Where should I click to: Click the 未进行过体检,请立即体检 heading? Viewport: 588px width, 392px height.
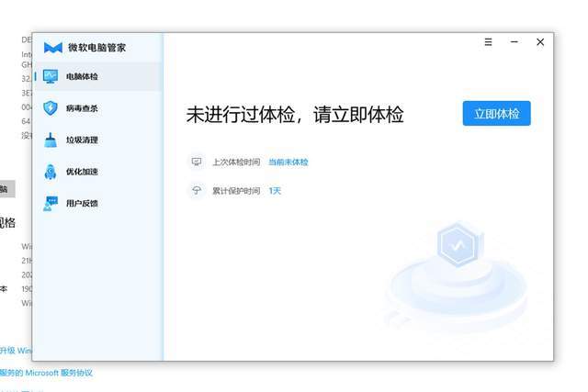(295, 115)
